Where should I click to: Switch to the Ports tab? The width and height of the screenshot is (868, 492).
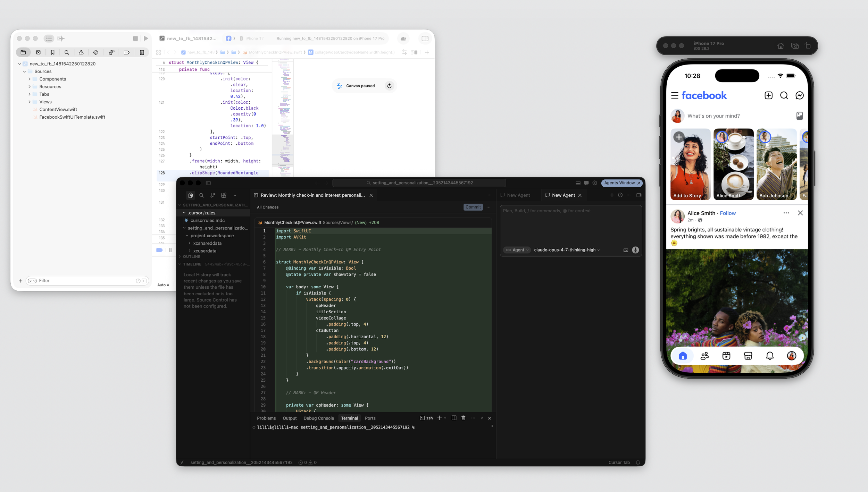pos(370,418)
